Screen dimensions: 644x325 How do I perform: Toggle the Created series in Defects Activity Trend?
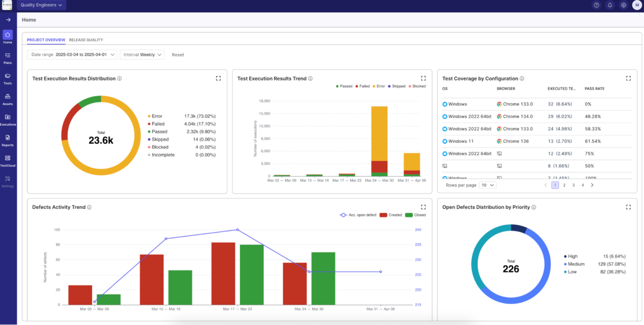point(391,214)
